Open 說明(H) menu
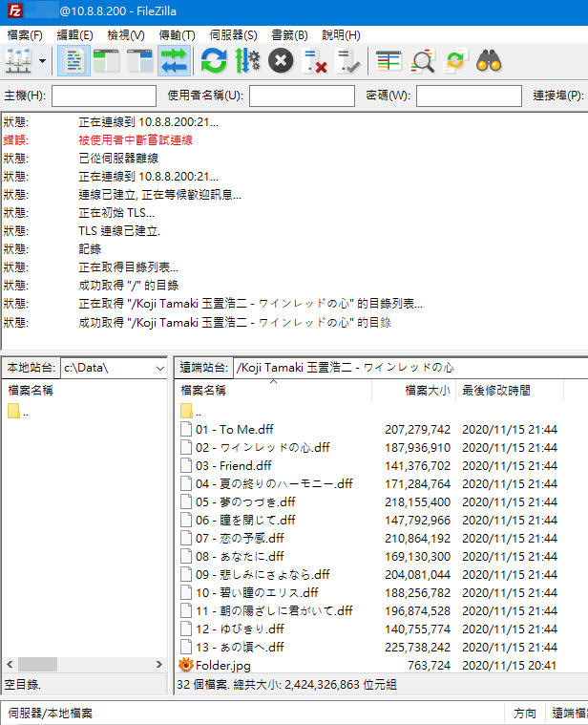588x725 pixels. click(341, 35)
